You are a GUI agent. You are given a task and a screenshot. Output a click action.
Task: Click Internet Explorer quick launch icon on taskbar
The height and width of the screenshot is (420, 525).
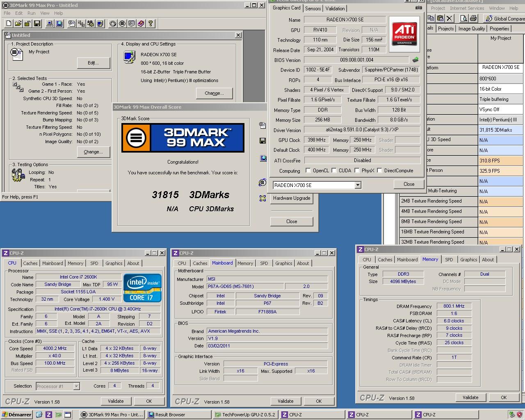[x=39, y=415]
